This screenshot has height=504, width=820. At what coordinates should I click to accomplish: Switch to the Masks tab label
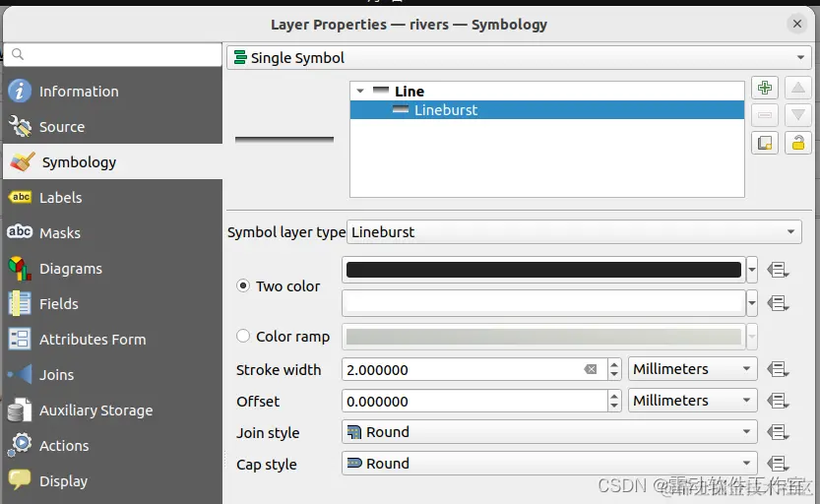60,233
